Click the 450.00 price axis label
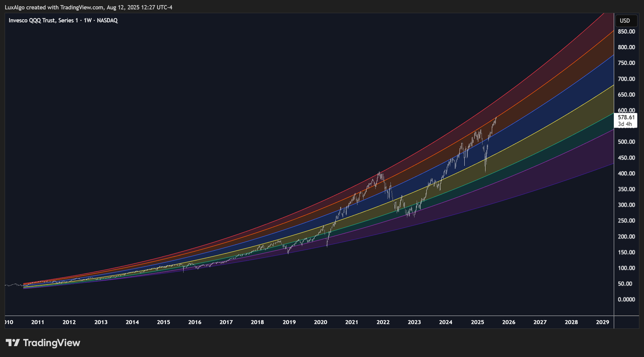644x357 pixels. click(x=626, y=158)
